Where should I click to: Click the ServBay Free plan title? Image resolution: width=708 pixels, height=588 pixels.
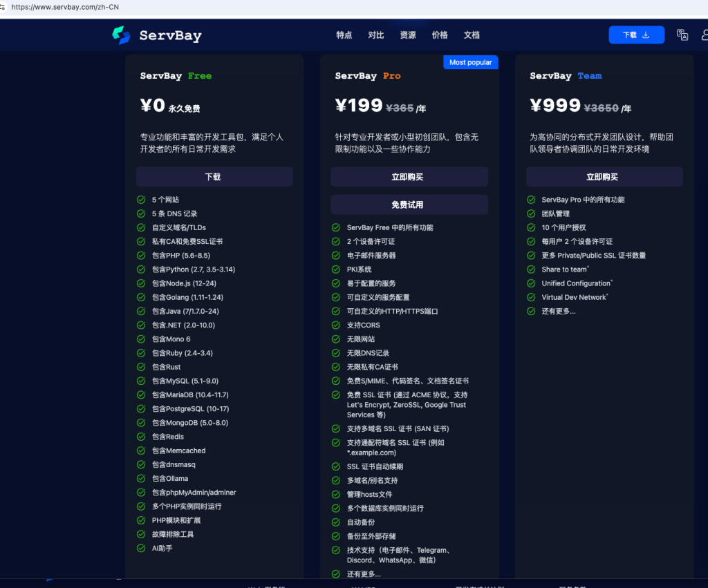(x=176, y=76)
